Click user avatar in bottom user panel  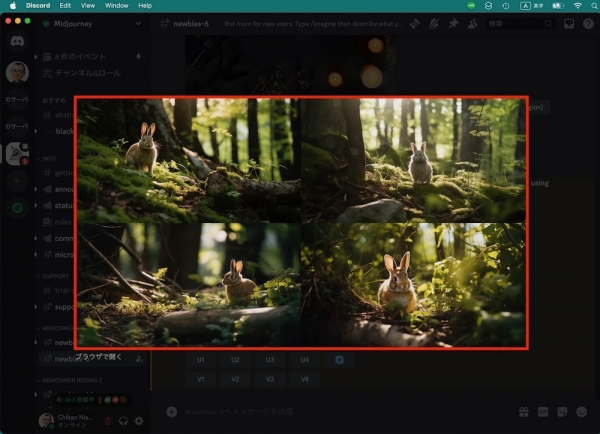pyautogui.click(x=46, y=421)
